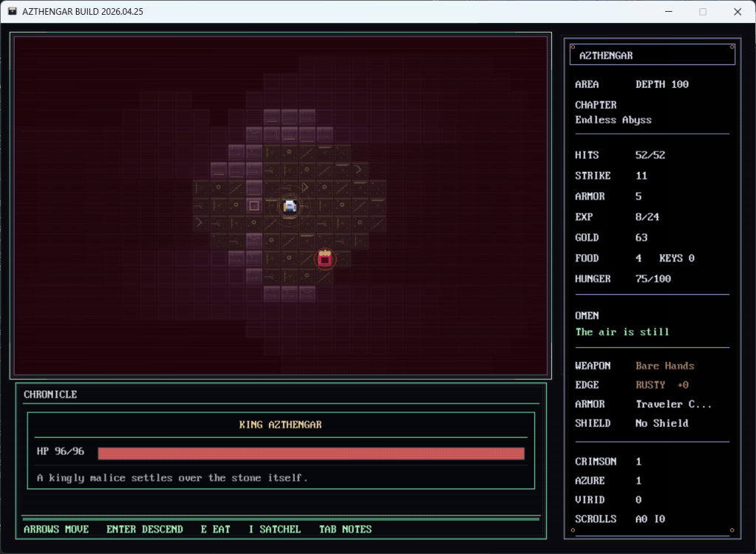
Task: Click the No Shield entry
Action: [661, 423]
